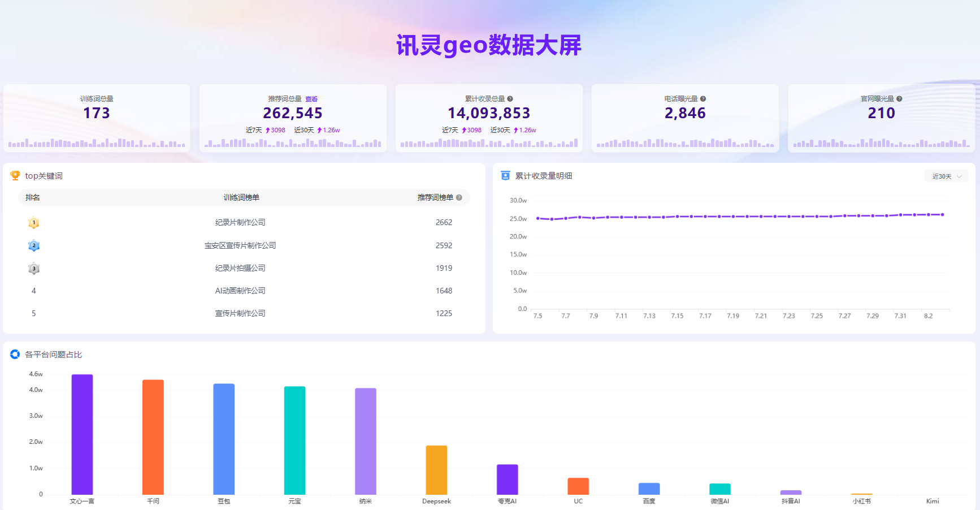Click the 小红书 label on bar chart axis
Image resolution: width=980 pixels, height=510 pixels.
(x=862, y=502)
